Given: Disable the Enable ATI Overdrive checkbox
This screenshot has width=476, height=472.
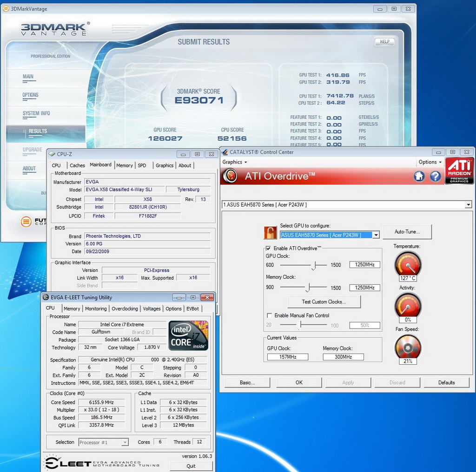Looking at the screenshot, I should tap(268, 248).
